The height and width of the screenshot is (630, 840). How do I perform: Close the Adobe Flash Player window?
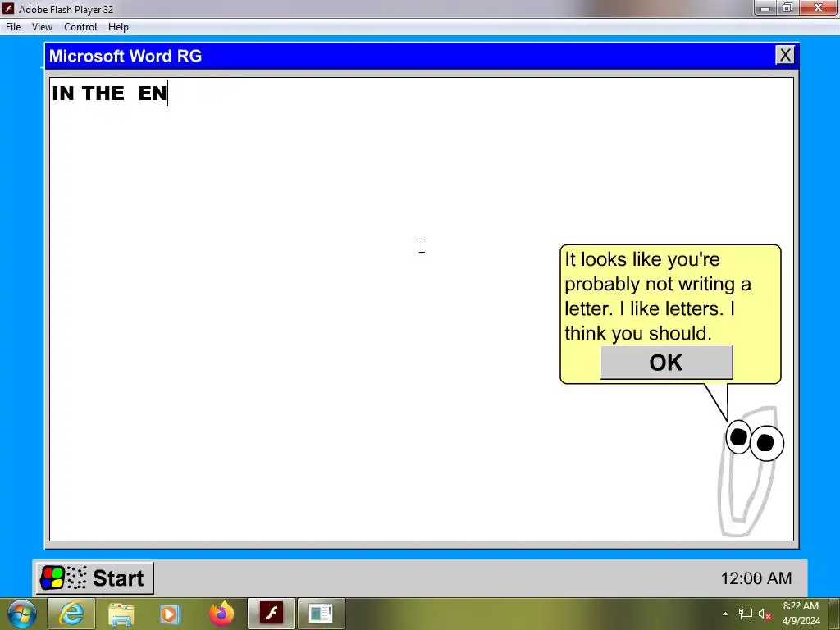818,7
